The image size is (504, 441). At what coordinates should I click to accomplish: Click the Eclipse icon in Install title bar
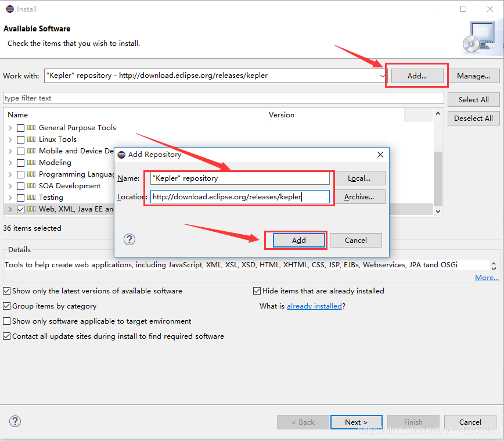tap(10, 9)
